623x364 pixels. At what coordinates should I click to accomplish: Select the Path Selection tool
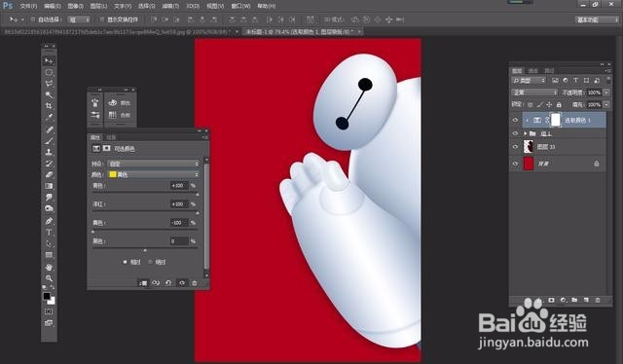click(49, 243)
